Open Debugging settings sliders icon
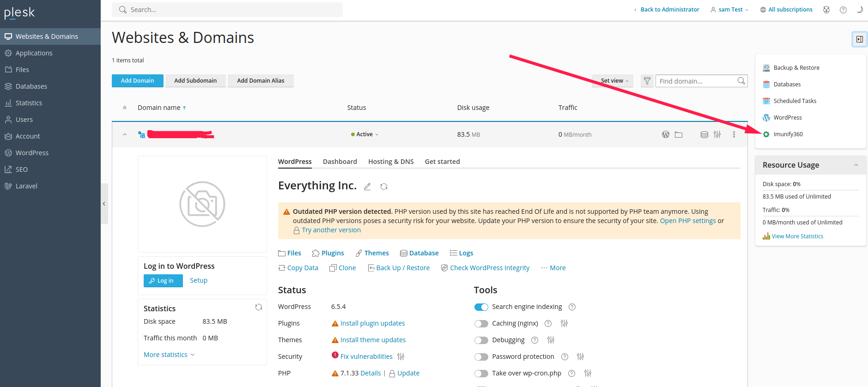The height and width of the screenshot is (387, 868). coord(551,340)
